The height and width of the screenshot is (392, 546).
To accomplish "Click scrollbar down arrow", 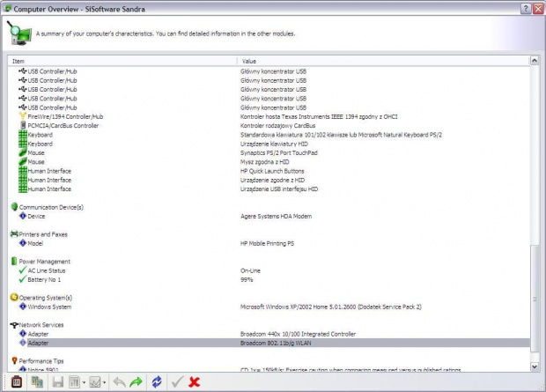I will point(535,366).
